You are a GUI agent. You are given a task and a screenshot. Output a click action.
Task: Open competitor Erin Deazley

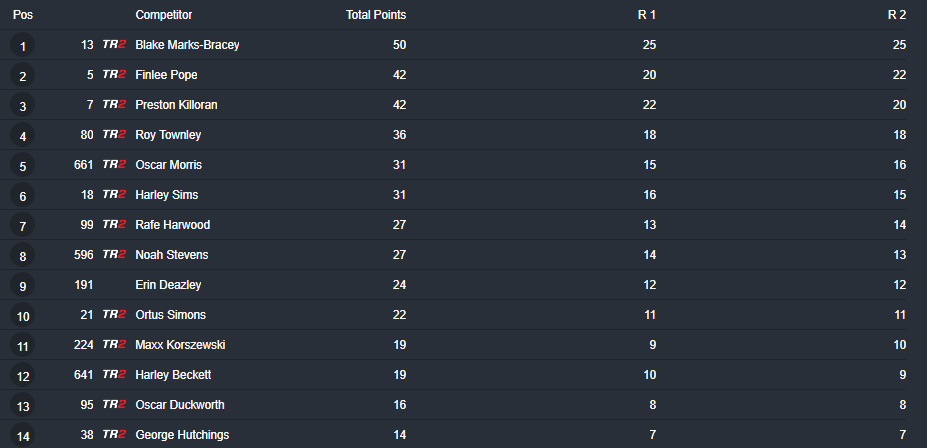click(x=168, y=285)
